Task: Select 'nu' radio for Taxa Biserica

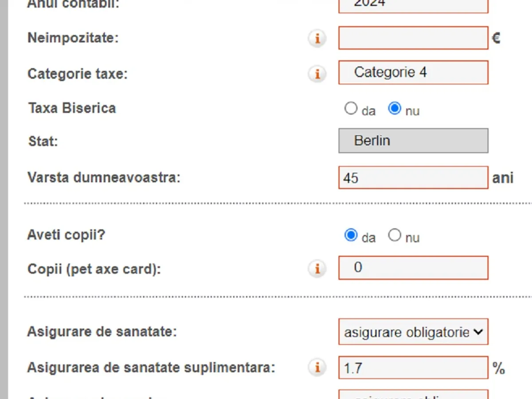Action: tap(394, 109)
